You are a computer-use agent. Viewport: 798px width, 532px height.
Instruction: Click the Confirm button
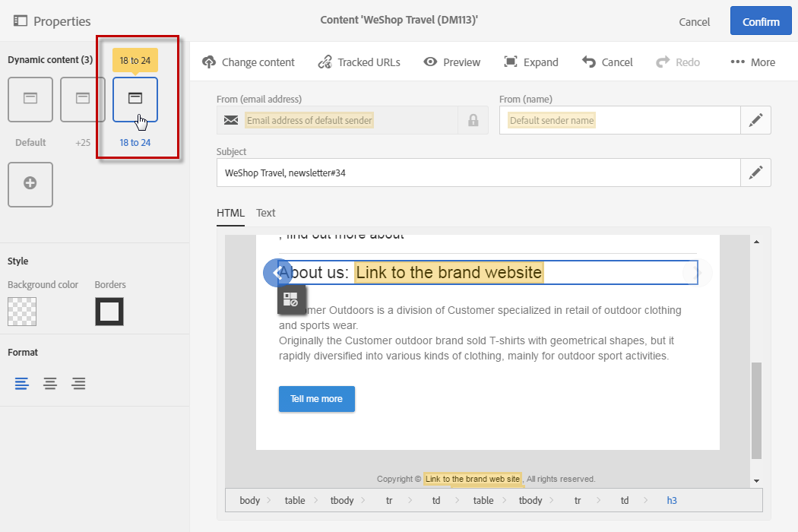(x=761, y=21)
